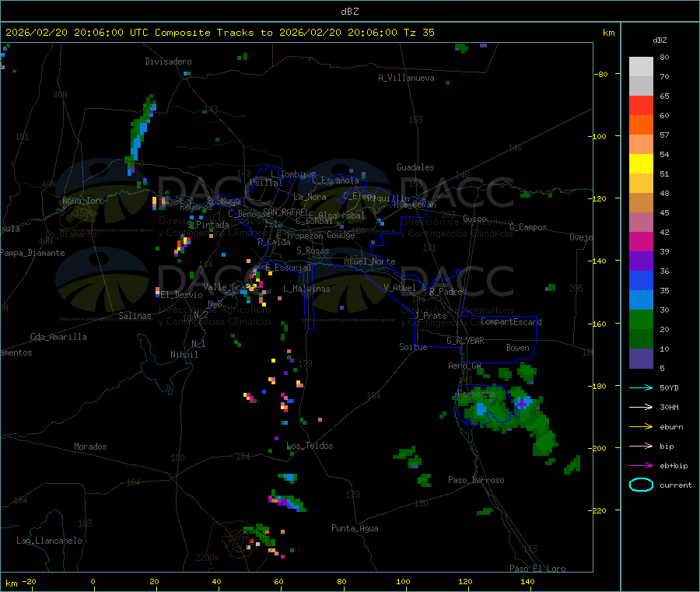
Task: Click the 'L_Malvinas' map label
Action: tap(306, 289)
